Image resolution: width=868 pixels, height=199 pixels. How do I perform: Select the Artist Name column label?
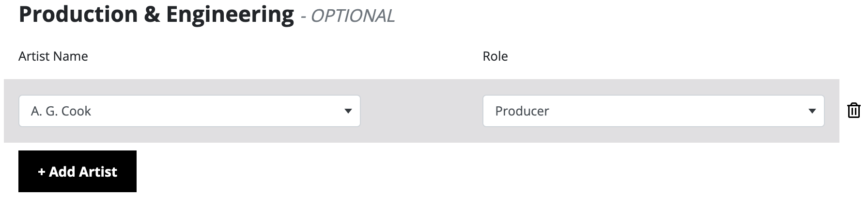pos(53,56)
